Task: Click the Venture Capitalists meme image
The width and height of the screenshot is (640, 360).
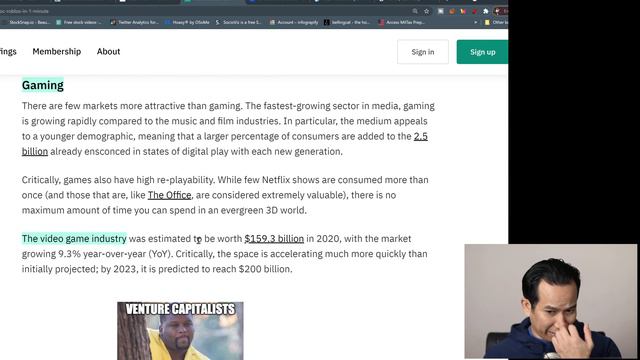Action: 180,331
